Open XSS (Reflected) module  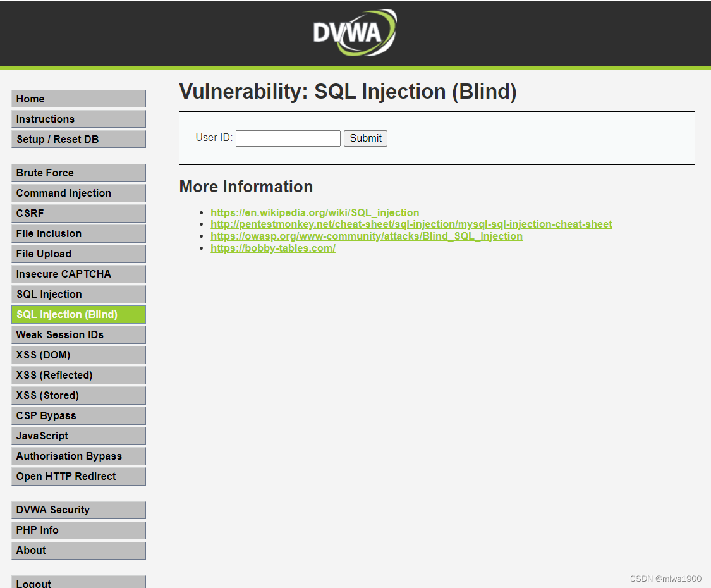tap(78, 375)
